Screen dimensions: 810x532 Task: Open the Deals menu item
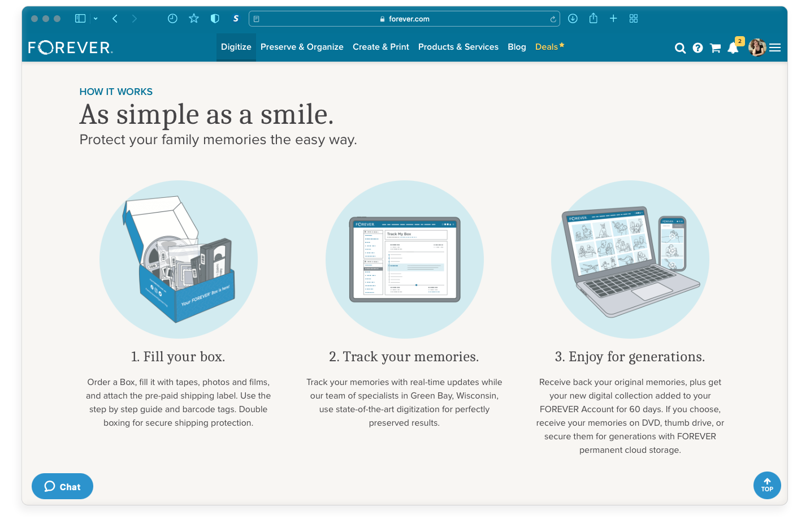click(x=549, y=47)
